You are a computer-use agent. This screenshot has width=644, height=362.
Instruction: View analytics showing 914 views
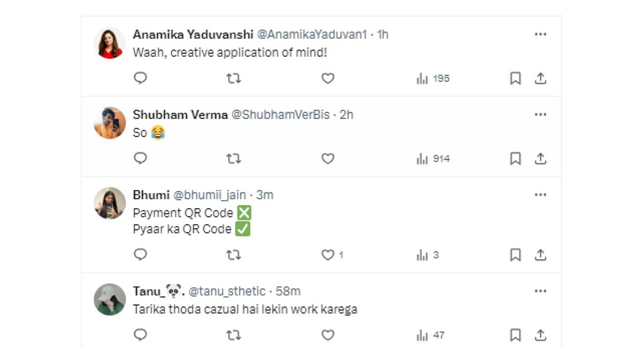coord(433,159)
